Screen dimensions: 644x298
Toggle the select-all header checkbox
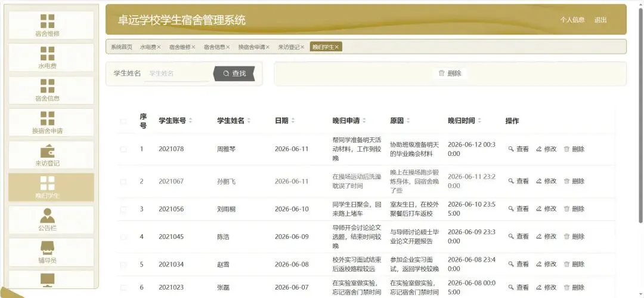point(123,121)
